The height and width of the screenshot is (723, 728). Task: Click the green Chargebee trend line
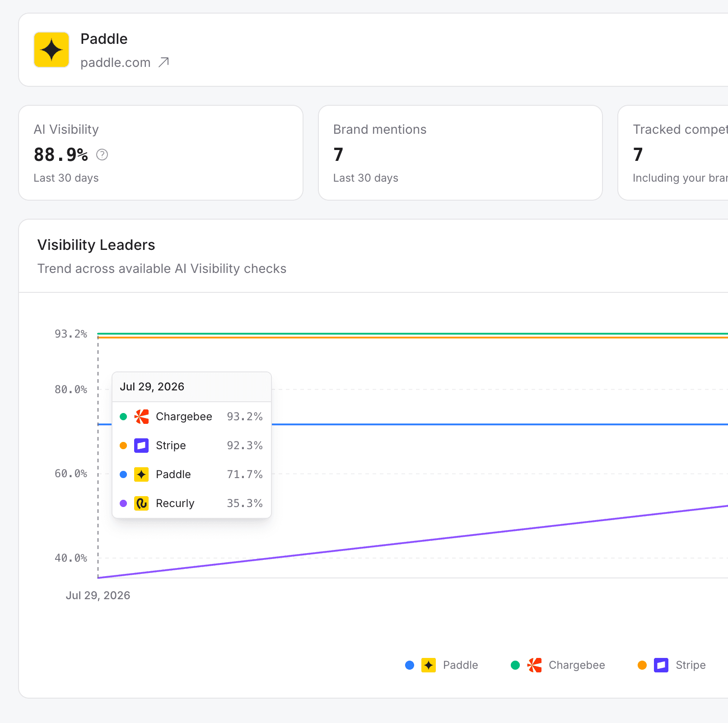[413, 334]
